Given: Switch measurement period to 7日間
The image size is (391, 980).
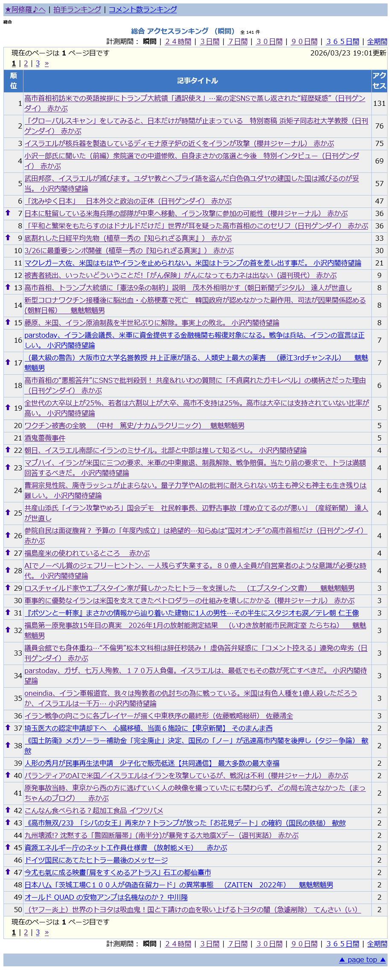Looking at the screenshot, I should (x=238, y=41).
